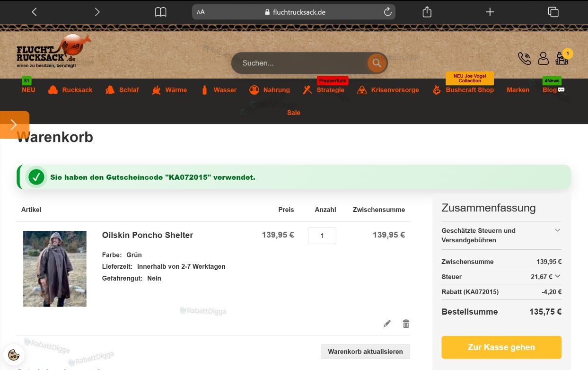This screenshot has height=370, width=588.
Task: Click Warenkorb aktualisieren button
Action: point(365,352)
